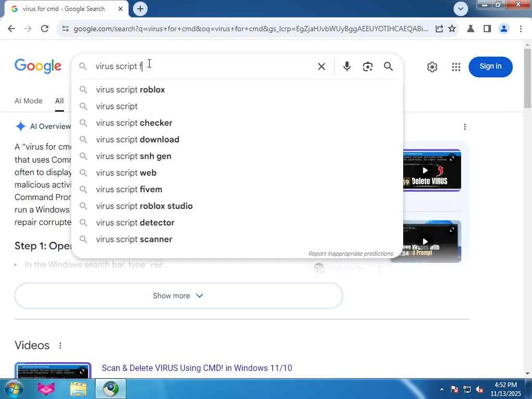Open the network tray icon

point(467,390)
